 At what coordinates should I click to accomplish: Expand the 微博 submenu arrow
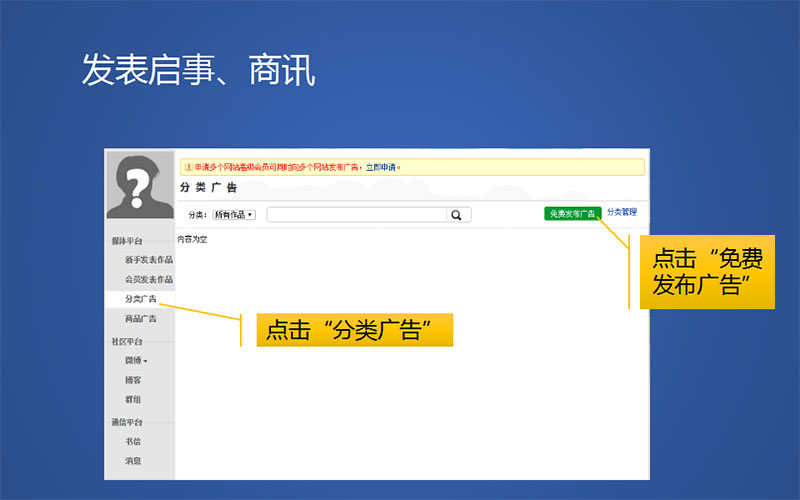coord(145,361)
